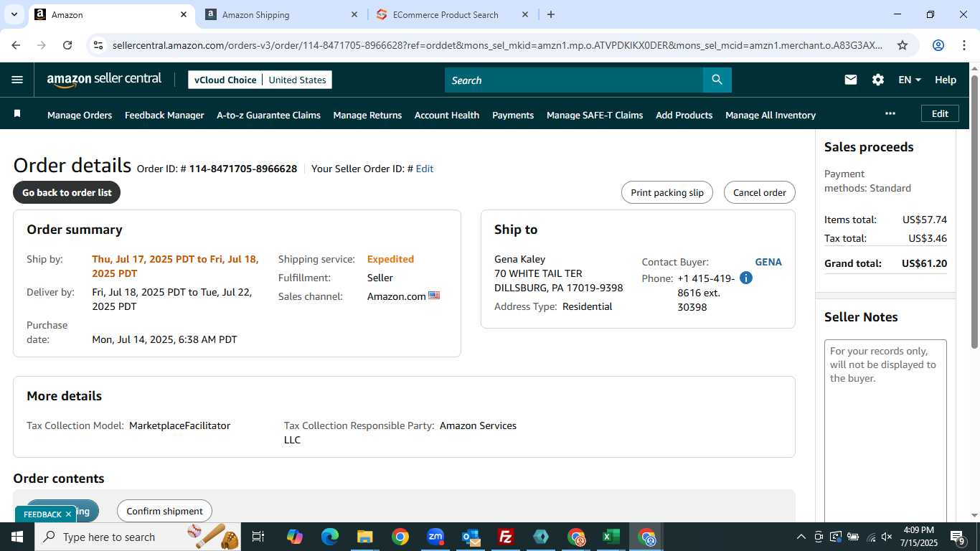Close the ECommerce Product Search tab
This screenshot has height=551, width=980.
tap(525, 14)
